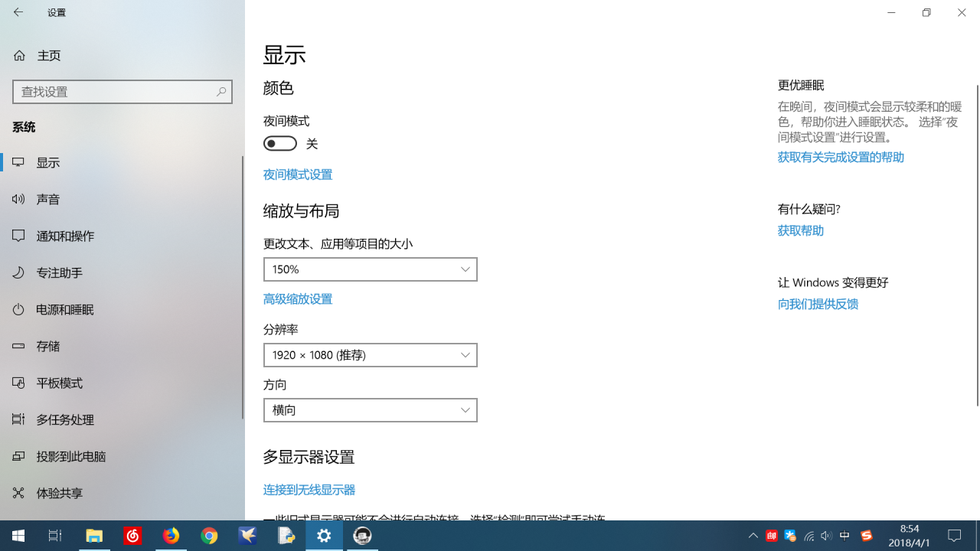Viewport: 980px width, 551px height.
Task: Turn on the 夜间模式 switch
Action: 280,143
